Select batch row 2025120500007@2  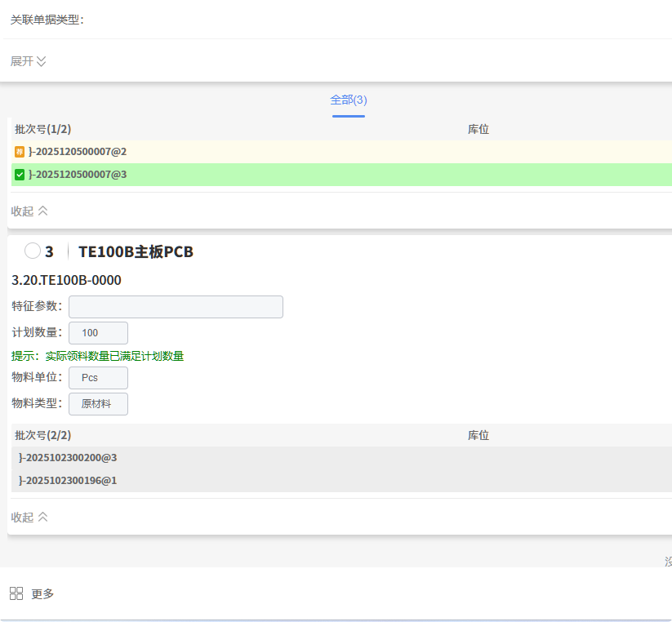[x=78, y=152]
